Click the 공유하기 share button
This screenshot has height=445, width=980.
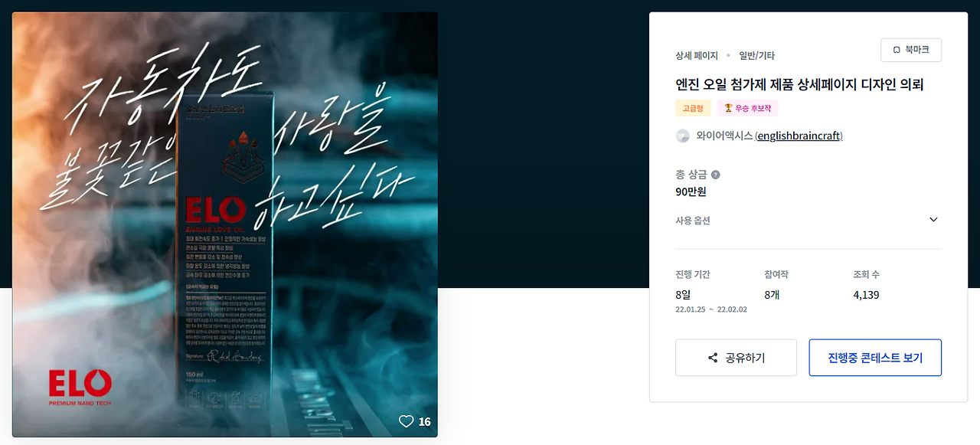[736, 358]
